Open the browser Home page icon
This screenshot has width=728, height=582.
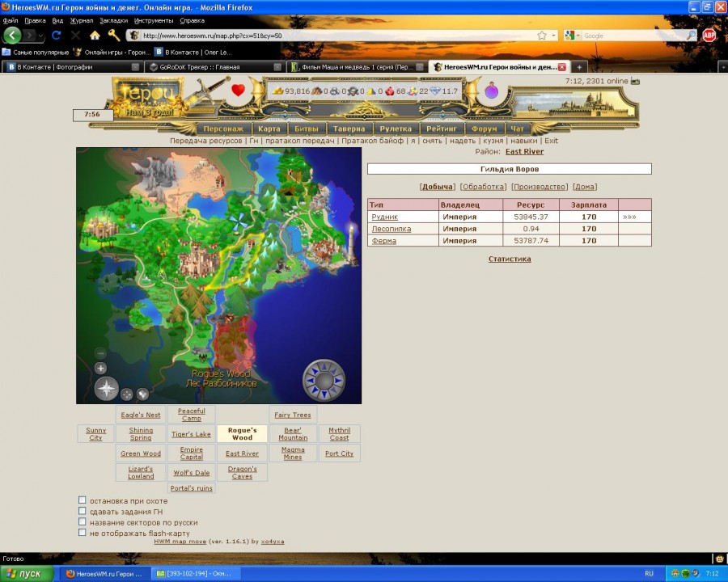tap(95, 36)
